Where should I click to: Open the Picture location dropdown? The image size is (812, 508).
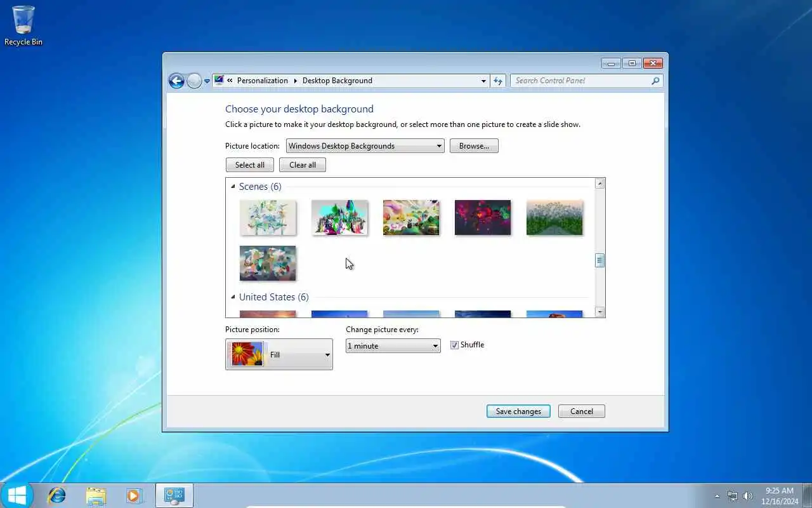coord(365,146)
